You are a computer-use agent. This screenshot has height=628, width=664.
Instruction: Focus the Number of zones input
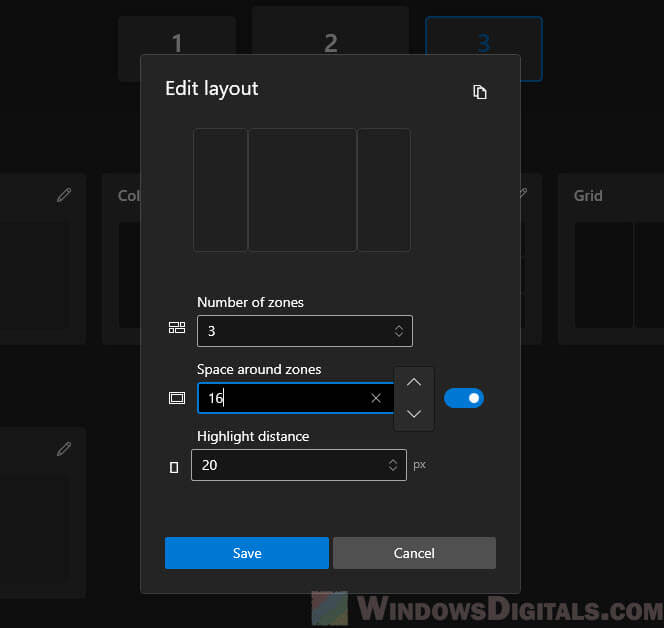click(x=304, y=331)
